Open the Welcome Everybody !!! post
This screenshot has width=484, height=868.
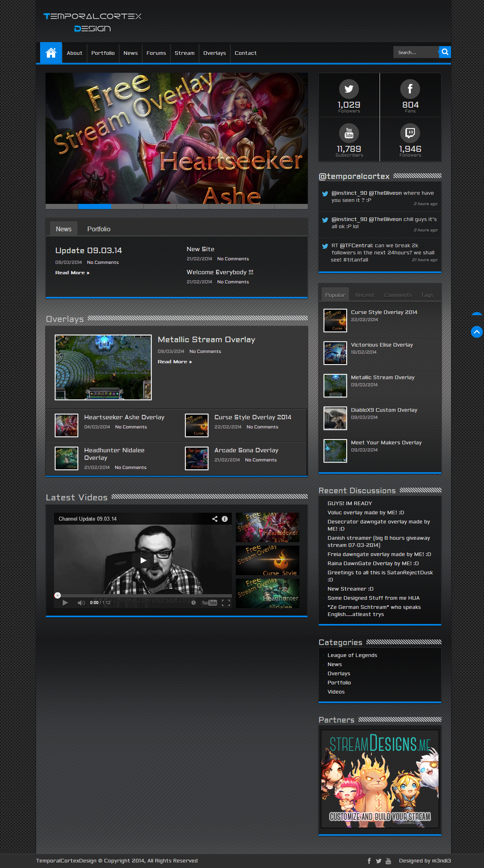click(220, 272)
